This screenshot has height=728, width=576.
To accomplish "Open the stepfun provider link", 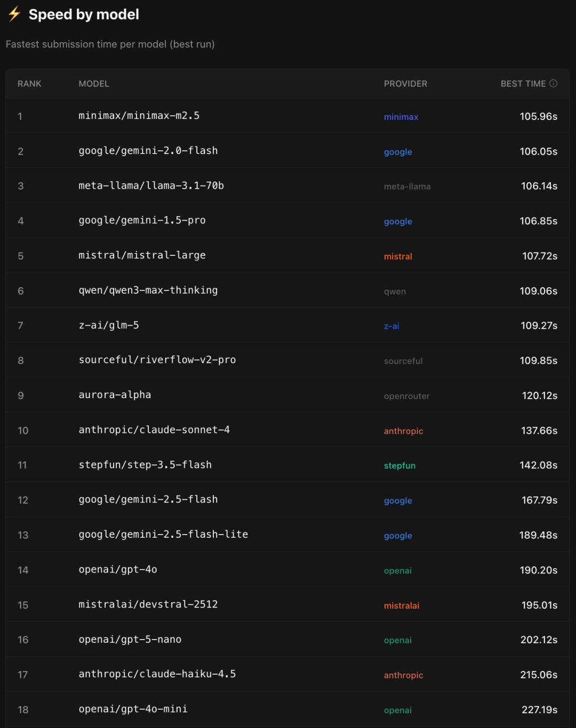I will point(400,465).
